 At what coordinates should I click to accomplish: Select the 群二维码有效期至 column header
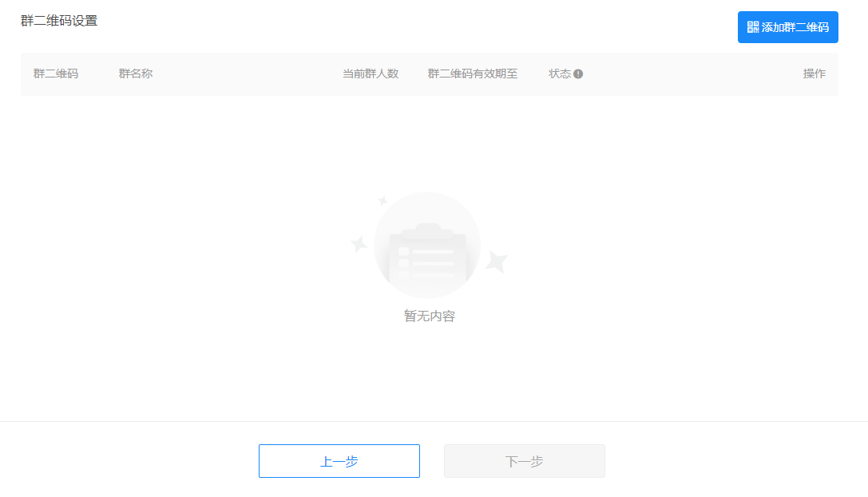point(472,74)
